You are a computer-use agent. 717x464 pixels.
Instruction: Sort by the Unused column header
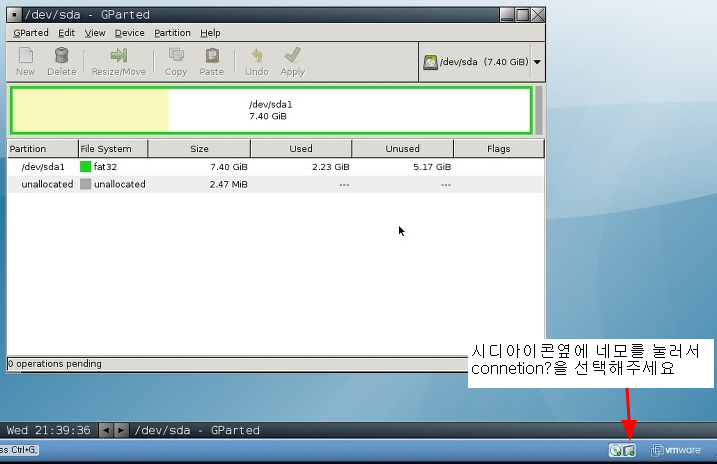pyautogui.click(x=402, y=149)
